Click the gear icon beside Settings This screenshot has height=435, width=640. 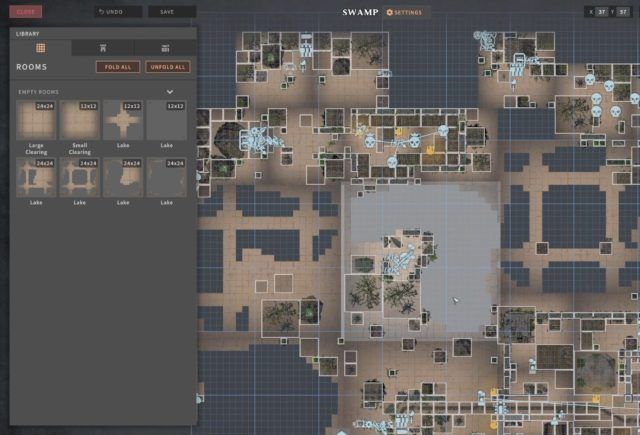click(x=389, y=13)
